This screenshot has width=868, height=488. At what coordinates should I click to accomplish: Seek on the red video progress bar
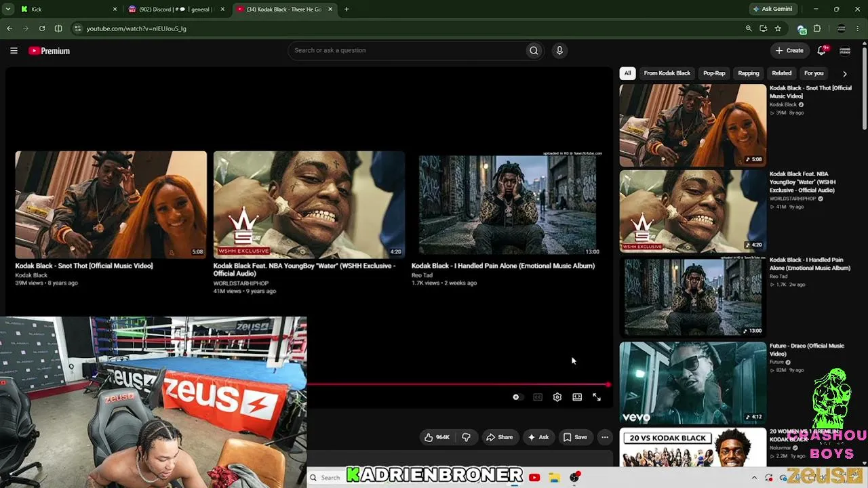(459, 385)
